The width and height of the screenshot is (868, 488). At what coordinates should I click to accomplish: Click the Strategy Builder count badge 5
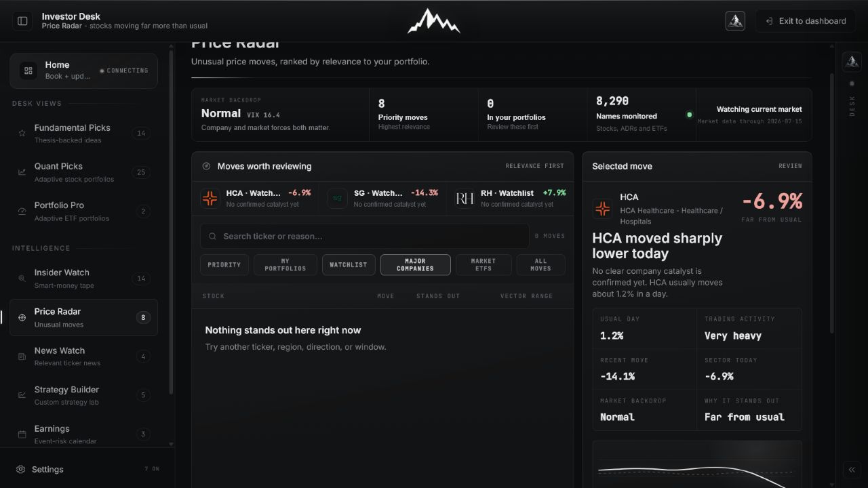[x=143, y=395]
